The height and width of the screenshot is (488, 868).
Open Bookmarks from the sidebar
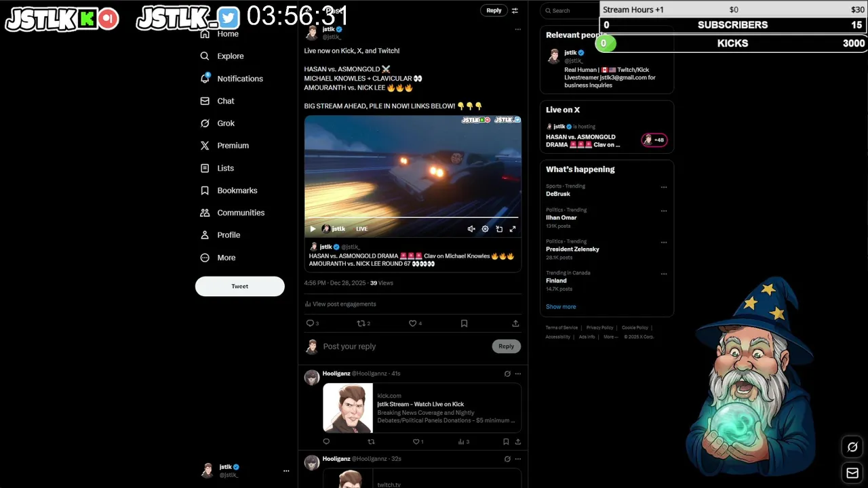click(x=229, y=190)
